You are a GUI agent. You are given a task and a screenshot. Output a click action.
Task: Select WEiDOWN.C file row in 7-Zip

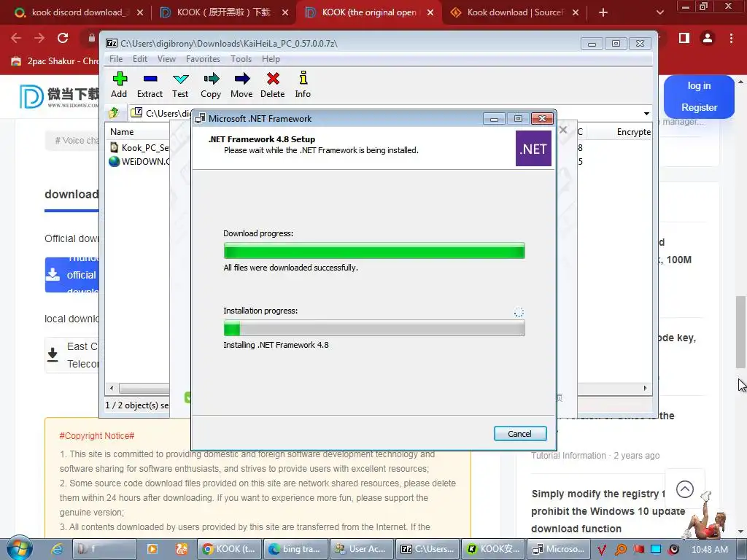click(x=139, y=161)
